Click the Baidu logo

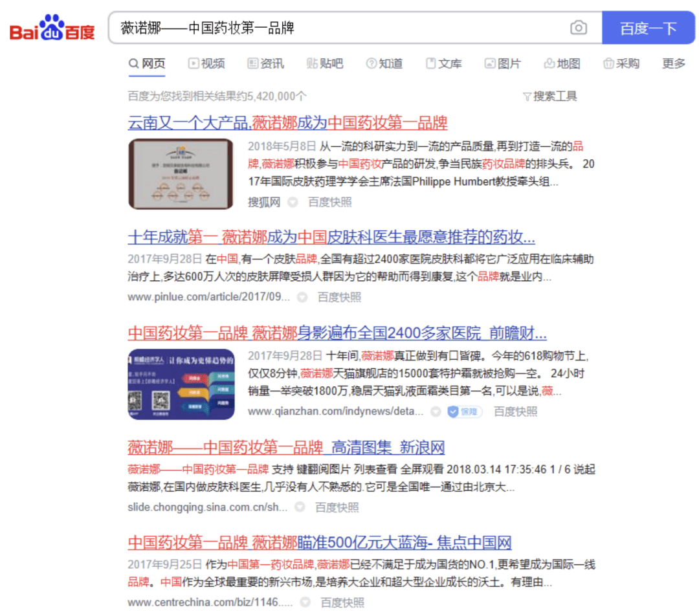[52, 28]
